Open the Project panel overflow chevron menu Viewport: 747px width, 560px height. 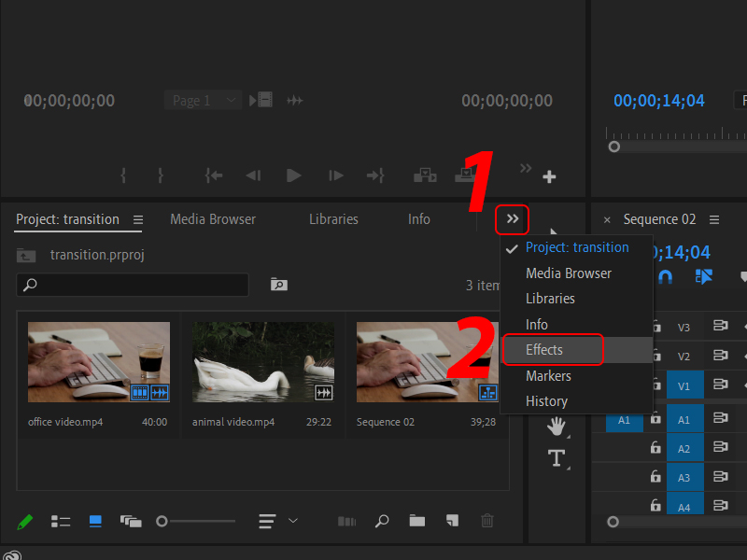(512, 219)
